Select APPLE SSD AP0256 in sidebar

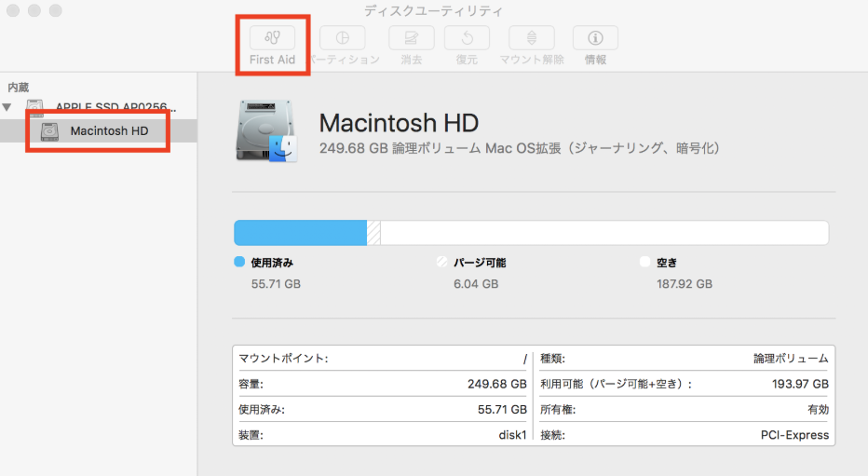[x=115, y=107]
